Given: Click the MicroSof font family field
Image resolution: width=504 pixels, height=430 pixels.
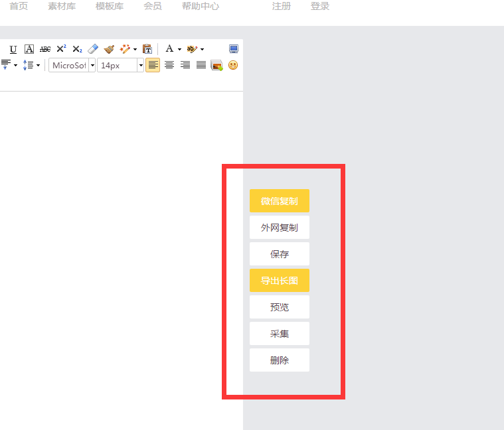Looking at the screenshot, I should (69, 65).
